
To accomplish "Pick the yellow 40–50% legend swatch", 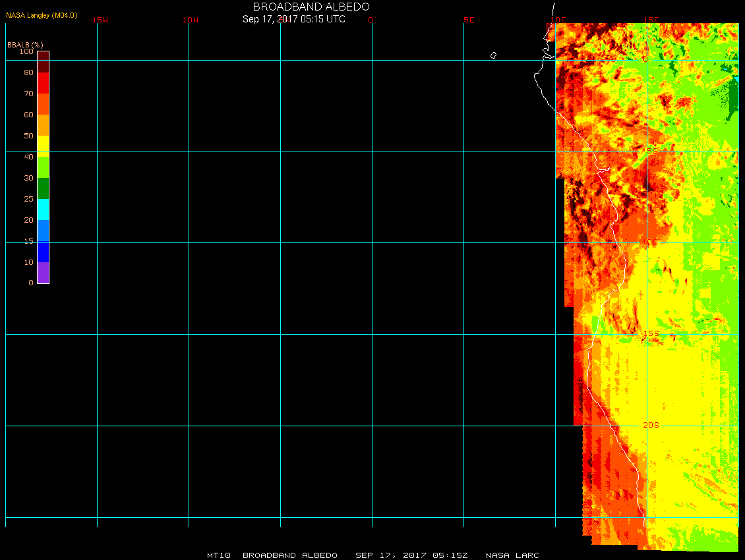I will pos(43,146).
